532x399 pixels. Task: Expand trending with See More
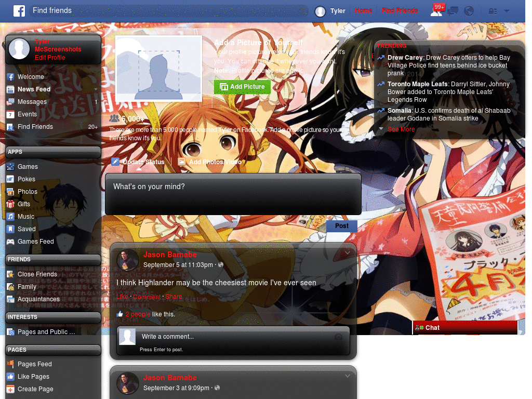401,129
